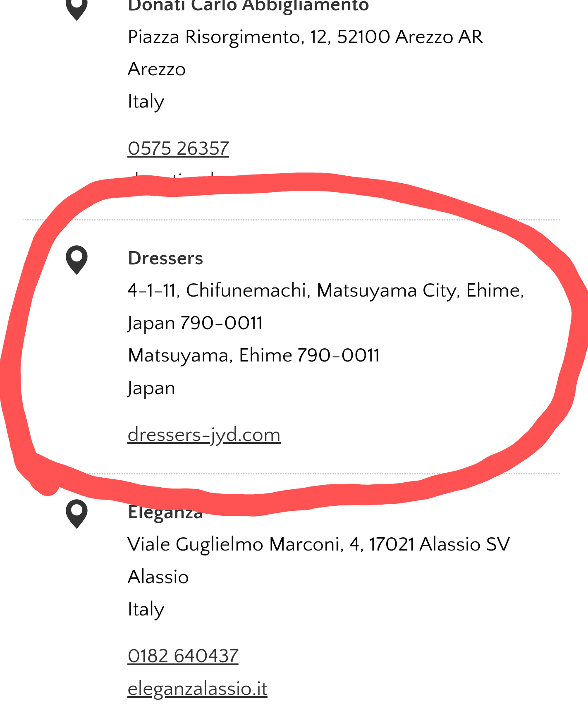Screen dimensions: 588x711
Task: Click Italy under the Arezzo listing
Action: [x=146, y=102]
